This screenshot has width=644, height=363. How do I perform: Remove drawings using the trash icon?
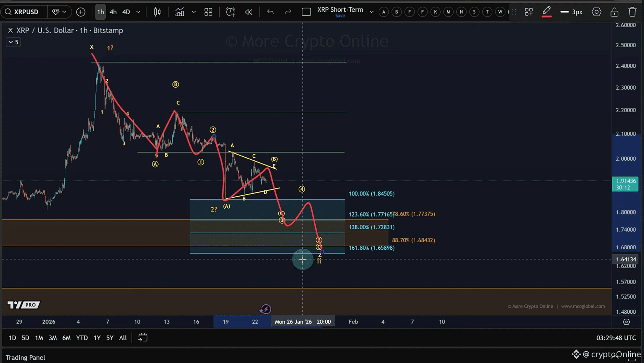(632, 12)
